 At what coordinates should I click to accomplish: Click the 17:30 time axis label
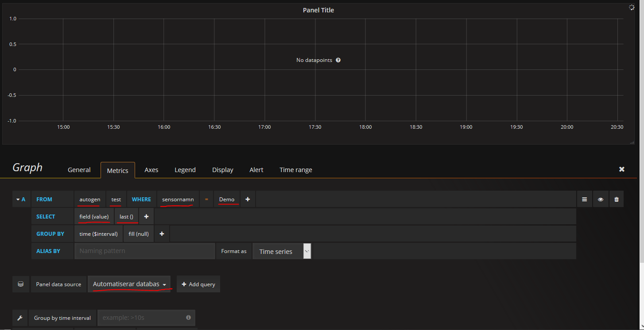click(x=315, y=127)
